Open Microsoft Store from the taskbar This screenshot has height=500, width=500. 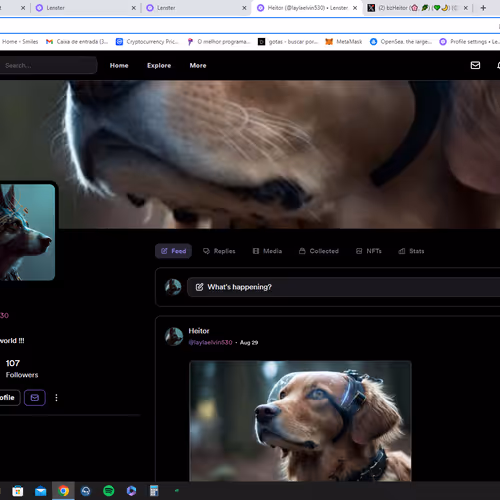[18, 491]
